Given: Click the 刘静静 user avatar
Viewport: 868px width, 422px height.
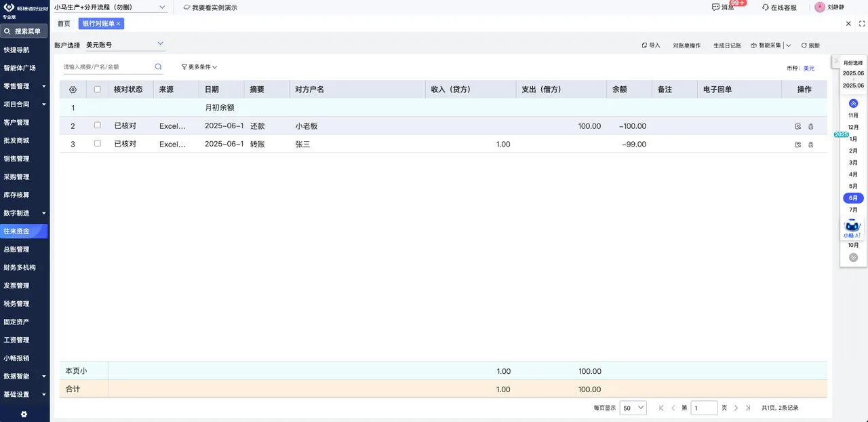Looking at the screenshot, I should click(x=820, y=7).
